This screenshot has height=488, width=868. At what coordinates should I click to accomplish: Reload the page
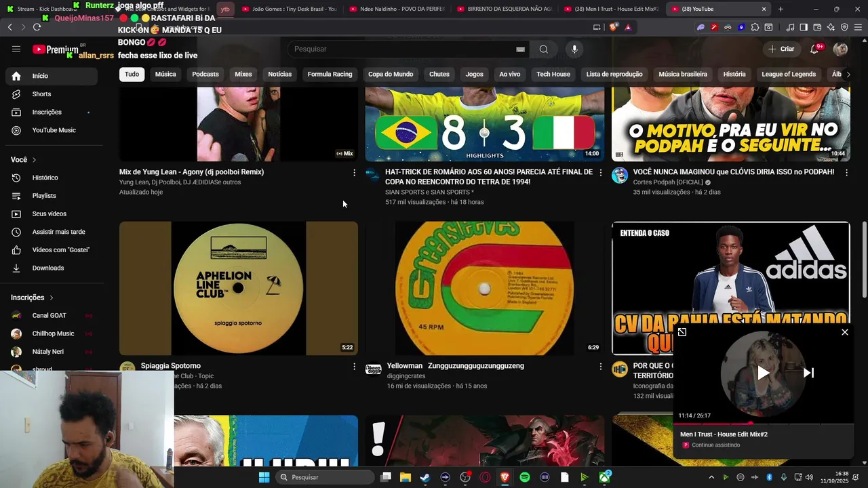pyautogui.click(x=37, y=27)
